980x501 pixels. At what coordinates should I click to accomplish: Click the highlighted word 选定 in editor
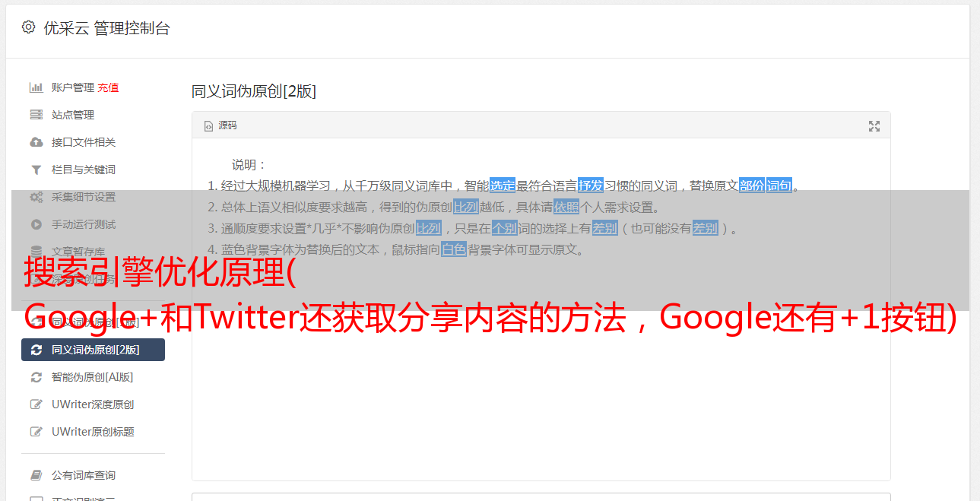point(503,185)
